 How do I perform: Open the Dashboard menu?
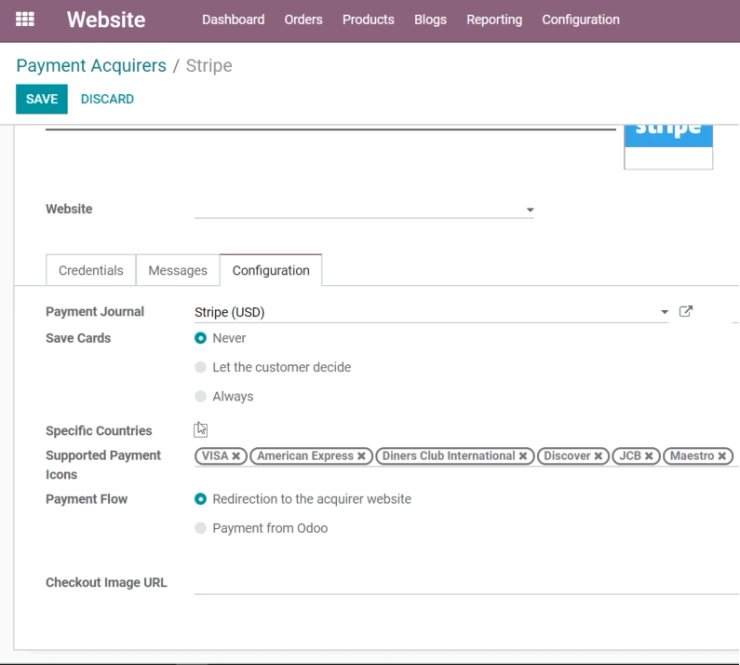click(233, 19)
